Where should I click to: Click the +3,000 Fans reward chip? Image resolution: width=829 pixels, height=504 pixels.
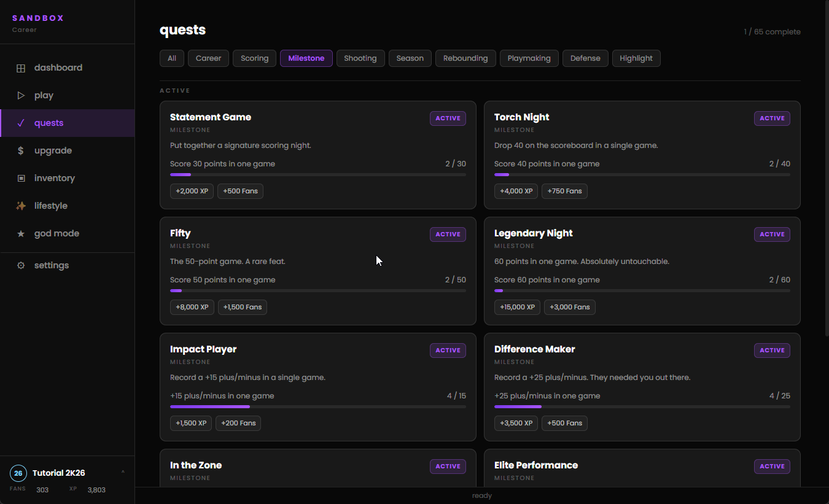tap(570, 308)
